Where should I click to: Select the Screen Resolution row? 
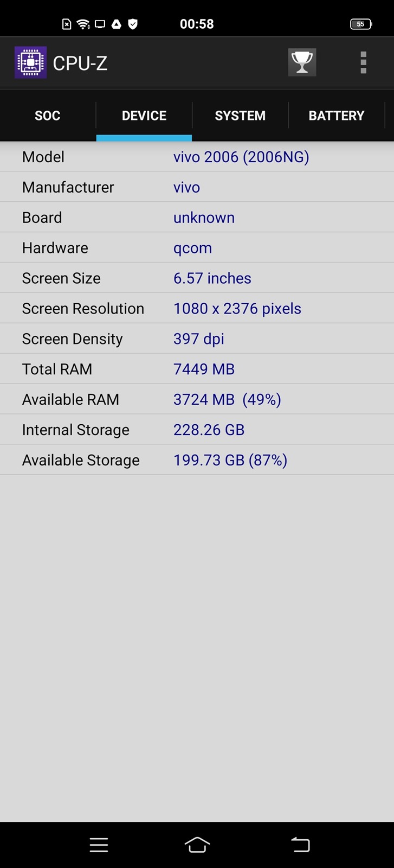(197, 308)
